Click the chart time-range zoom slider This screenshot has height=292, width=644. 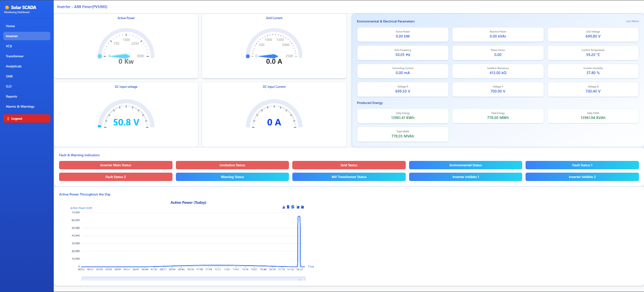pyautogui.click(x=193, y=279)
